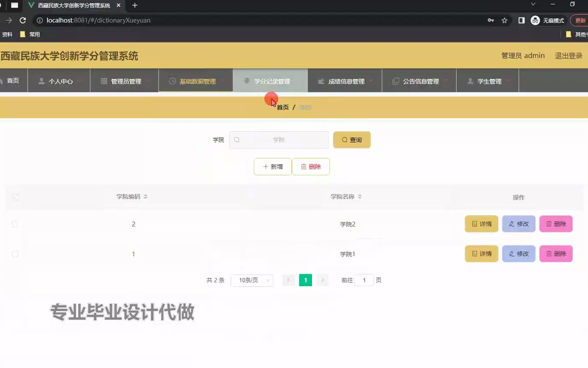588x368 pixels.
Task: Click the tab search chevron in title bar
Action: [x=533, y=4]
